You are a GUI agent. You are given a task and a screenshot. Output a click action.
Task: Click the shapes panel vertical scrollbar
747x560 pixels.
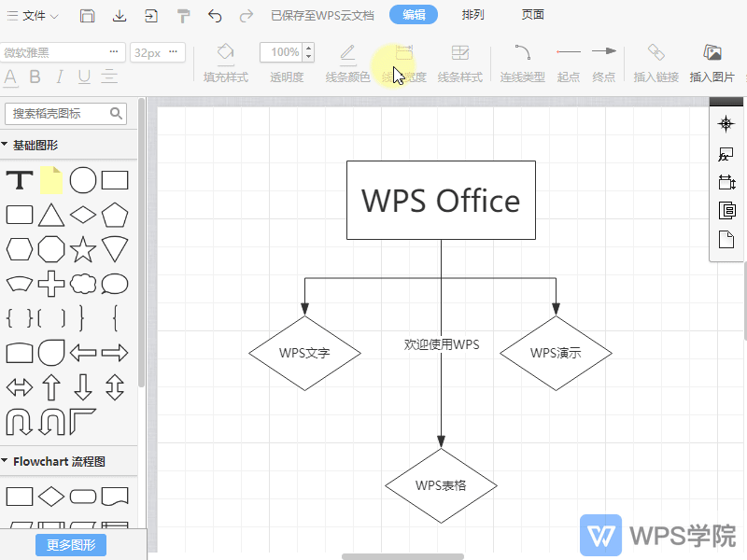coord(141,243)
